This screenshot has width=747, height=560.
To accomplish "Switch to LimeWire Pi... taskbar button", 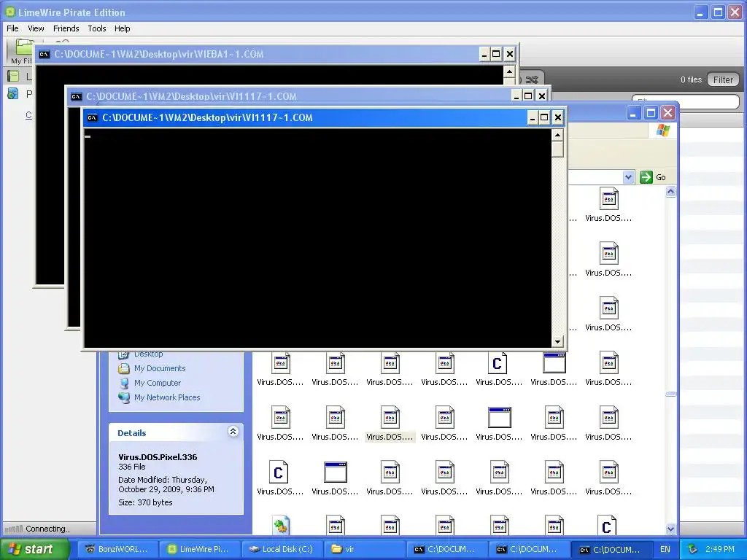I will point(199,549).
